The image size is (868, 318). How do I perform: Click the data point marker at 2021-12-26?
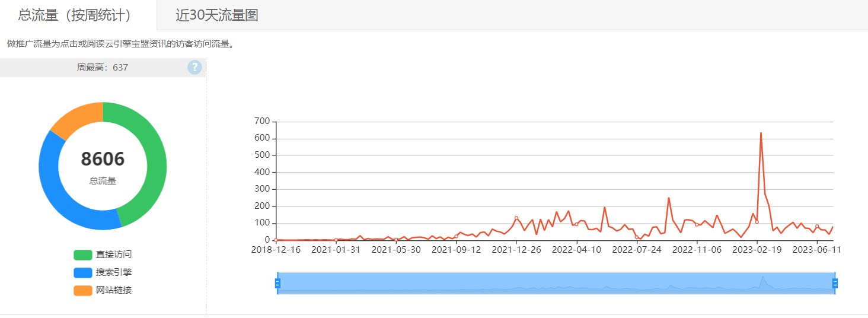516,218
